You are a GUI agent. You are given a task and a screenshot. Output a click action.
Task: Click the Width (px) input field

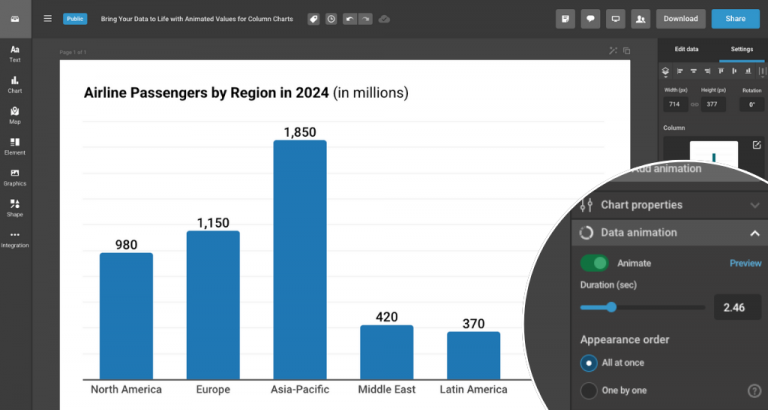pos(678,104)
